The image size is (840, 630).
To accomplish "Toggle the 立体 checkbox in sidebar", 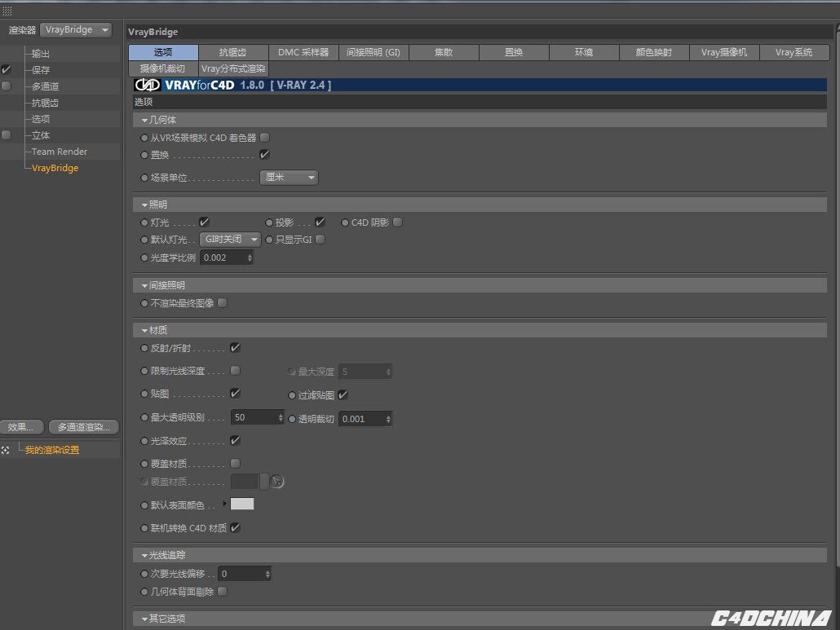I will click(x=6, y=135).
